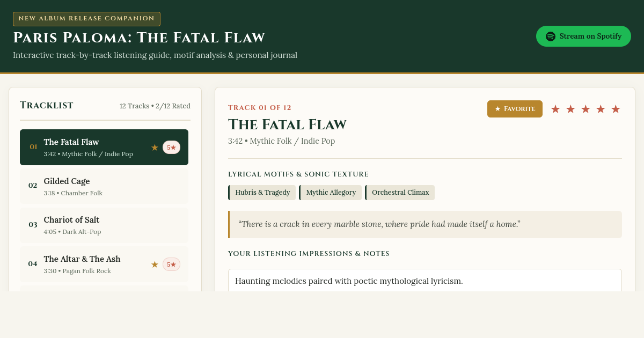Click favorite star on The Fatal Flaw row
This screenshot has width=644, height=338.
pyautogui.click(x=155, y=147)
